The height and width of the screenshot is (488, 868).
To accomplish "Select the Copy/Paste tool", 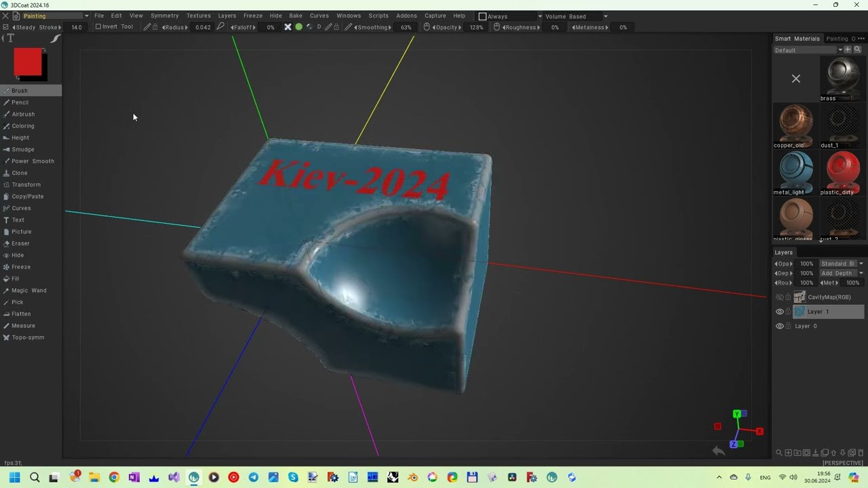I will pos(31,197).
